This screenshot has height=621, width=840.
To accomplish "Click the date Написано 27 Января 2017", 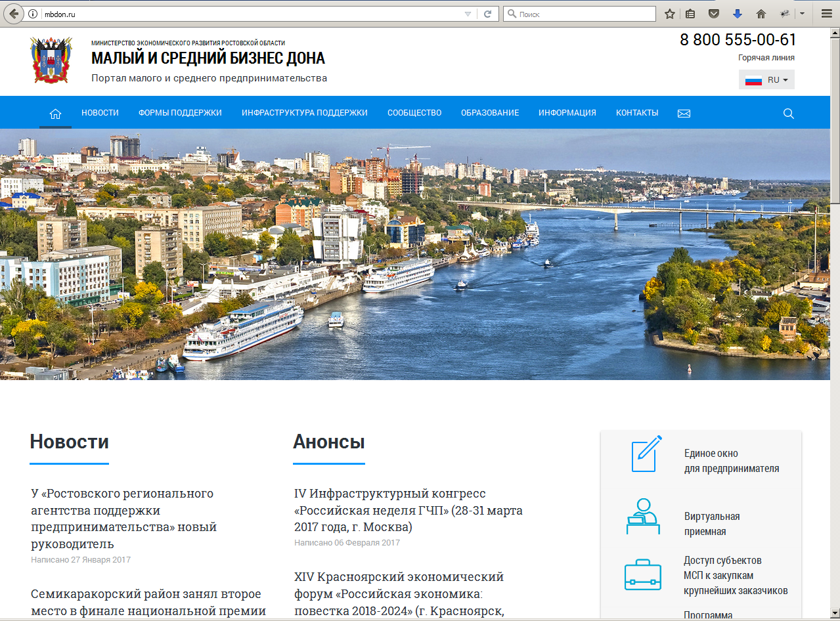I will click(x=81, y=560).
